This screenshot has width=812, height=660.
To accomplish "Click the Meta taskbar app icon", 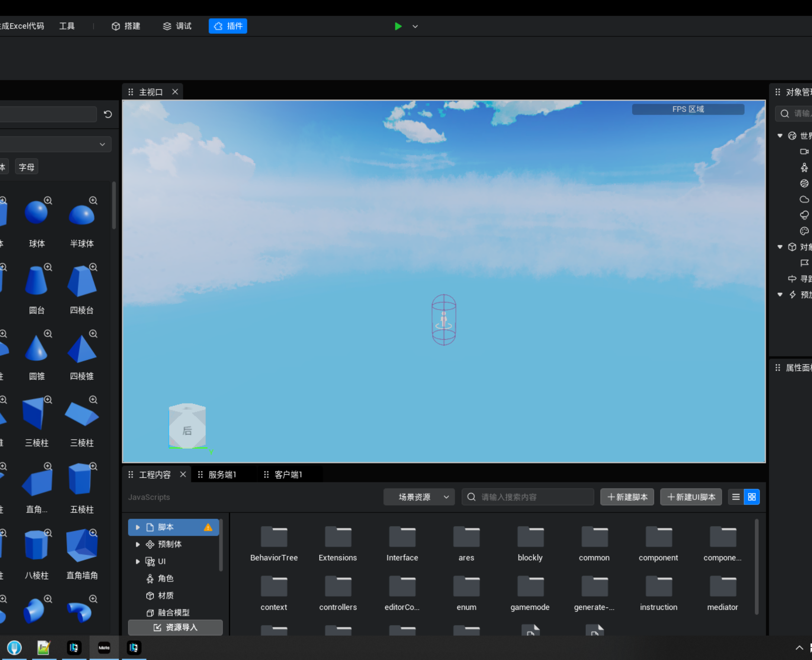I will coord(104,647).
